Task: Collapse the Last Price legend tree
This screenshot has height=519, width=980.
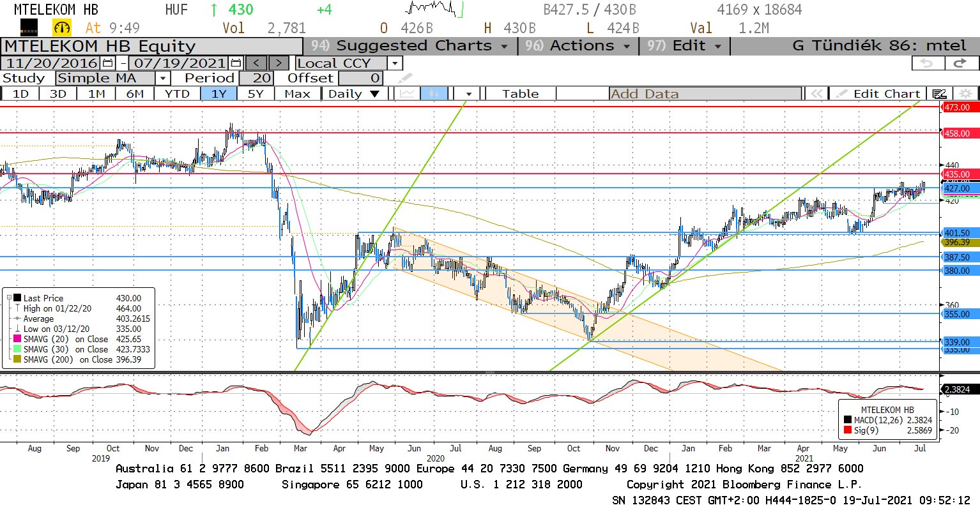Action: click(9, 298)
